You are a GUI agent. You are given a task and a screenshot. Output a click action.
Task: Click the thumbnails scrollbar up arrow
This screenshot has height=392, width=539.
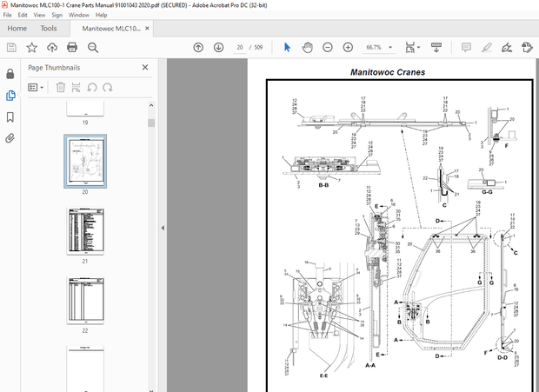pos(151,105)
